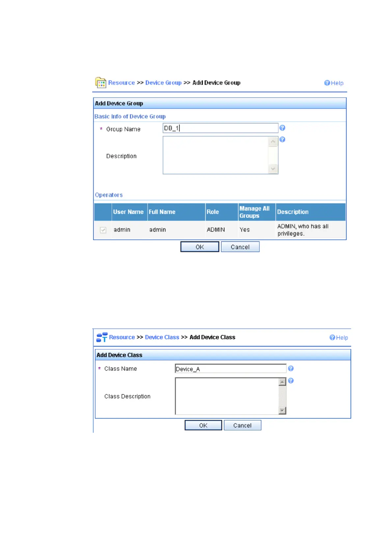Viewport: 392px width, 533px height.
Task: Focus the Class Name input field
Action: (231, 368)
